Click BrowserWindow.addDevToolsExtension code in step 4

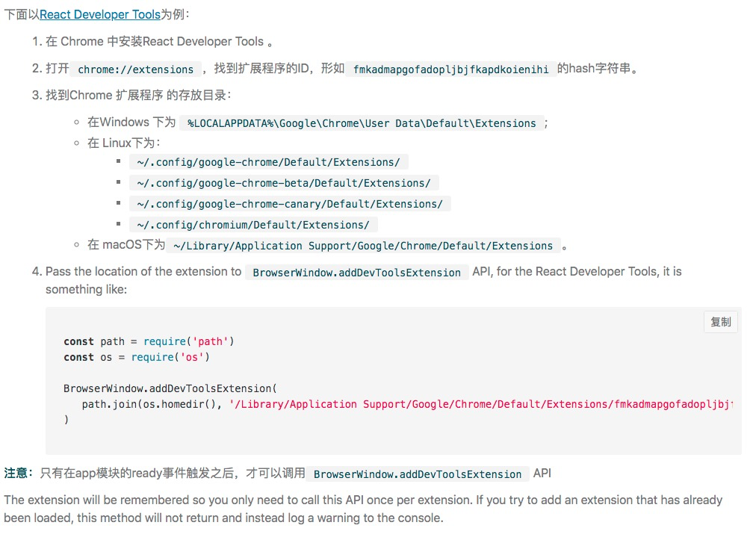(357, 273)
